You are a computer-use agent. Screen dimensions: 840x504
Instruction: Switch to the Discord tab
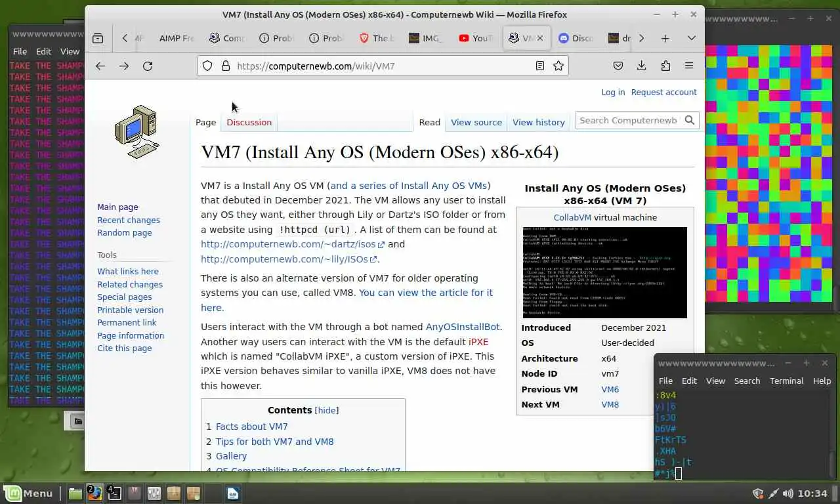pyautogui.click(x=575, y=38)
